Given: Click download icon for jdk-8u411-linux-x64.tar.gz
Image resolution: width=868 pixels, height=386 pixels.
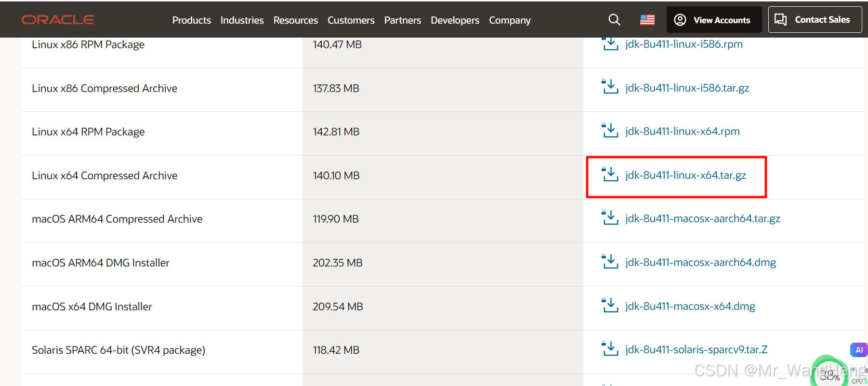Looking at the screenshot, I should [x=610, y=174].
